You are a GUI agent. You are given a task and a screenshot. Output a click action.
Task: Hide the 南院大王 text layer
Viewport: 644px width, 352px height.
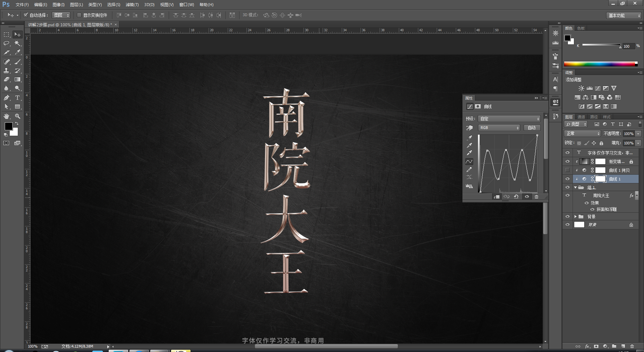[x=568, y=195]
